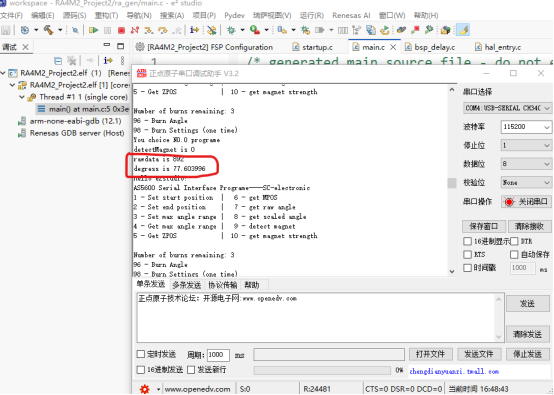
Task: Click the hammer Build icon
Action: 48,30
